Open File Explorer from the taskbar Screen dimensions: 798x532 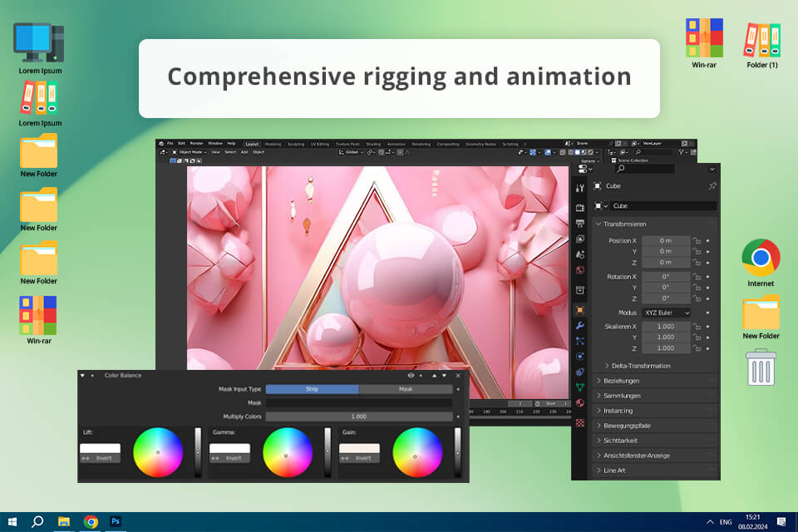point(64,522)
